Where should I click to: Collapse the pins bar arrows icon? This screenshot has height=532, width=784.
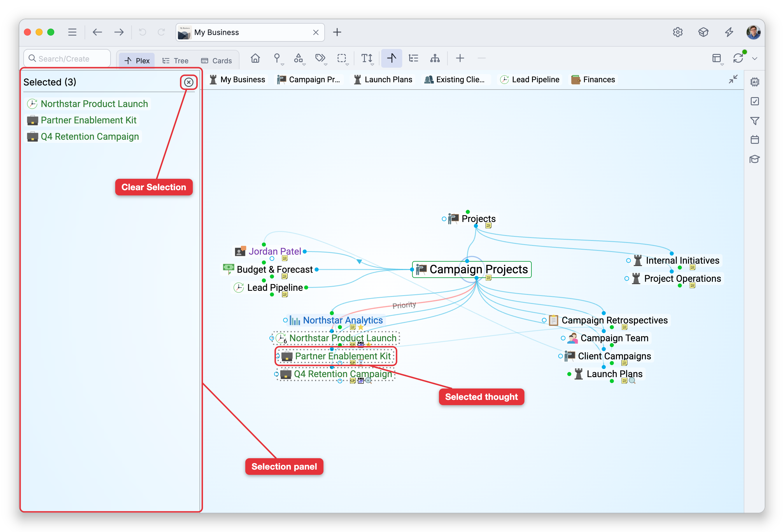click(733, 79)
